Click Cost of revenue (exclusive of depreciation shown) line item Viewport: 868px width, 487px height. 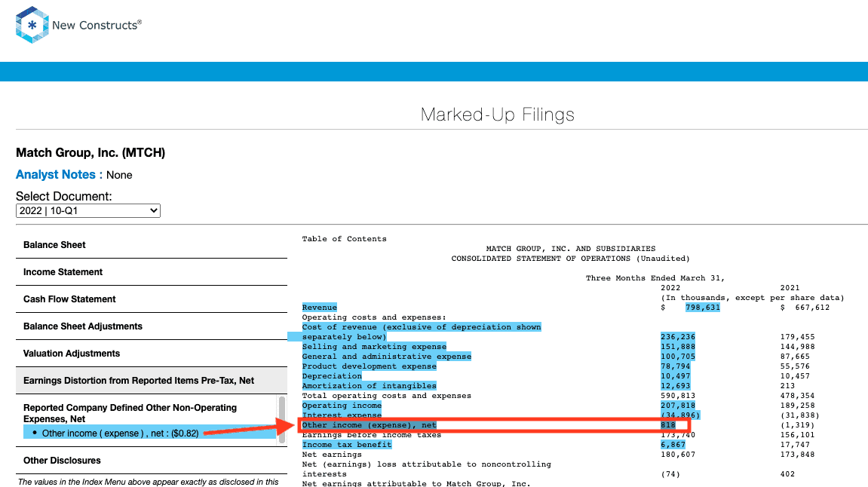click(422, 327)
